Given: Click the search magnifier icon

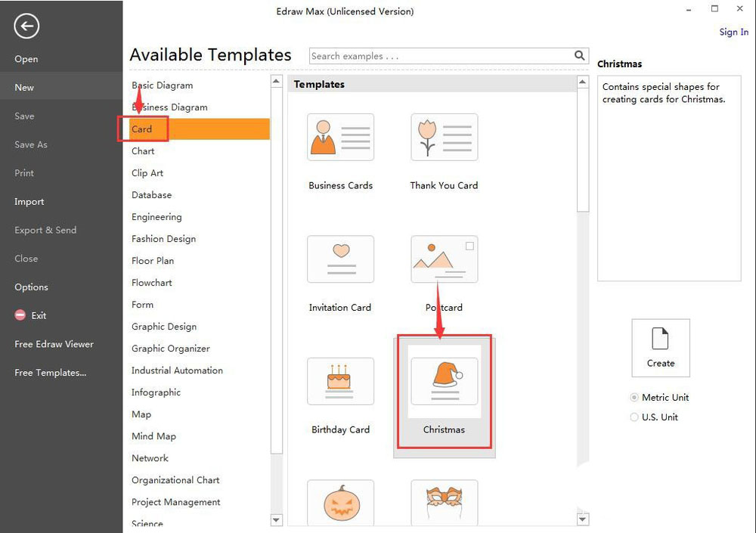Looking at the screenshot, I should click(x=580, y=55).
